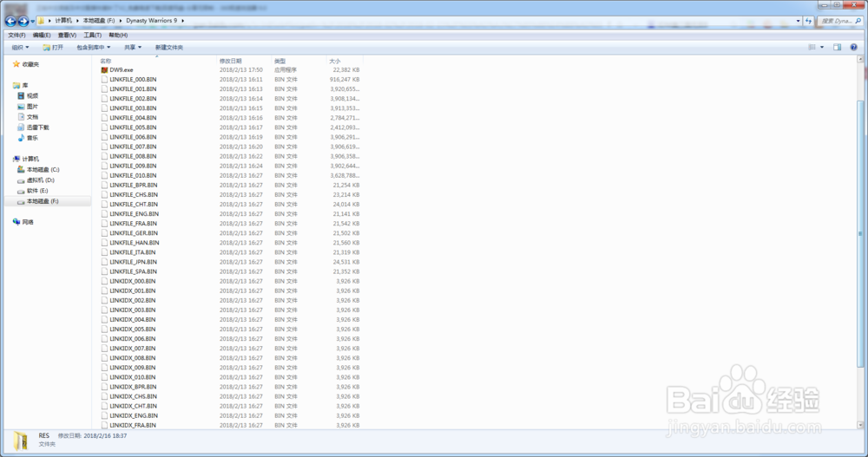Click the scroll down arrow of file list
This screenshot has width=868, height=457.
860,425
